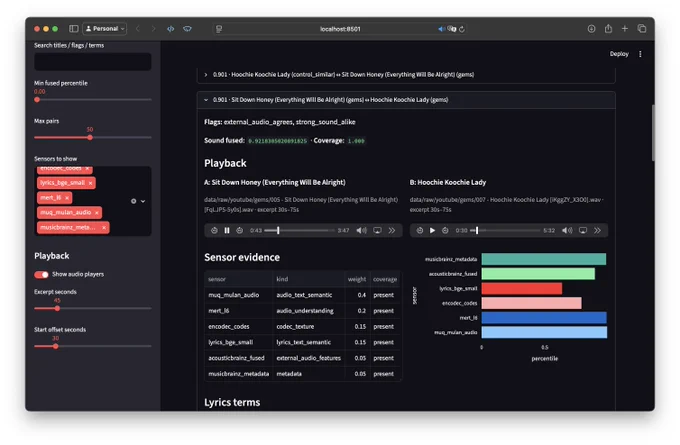The image size is (680, 445).
Task: Click the Share icon
Action: point(608,29)
